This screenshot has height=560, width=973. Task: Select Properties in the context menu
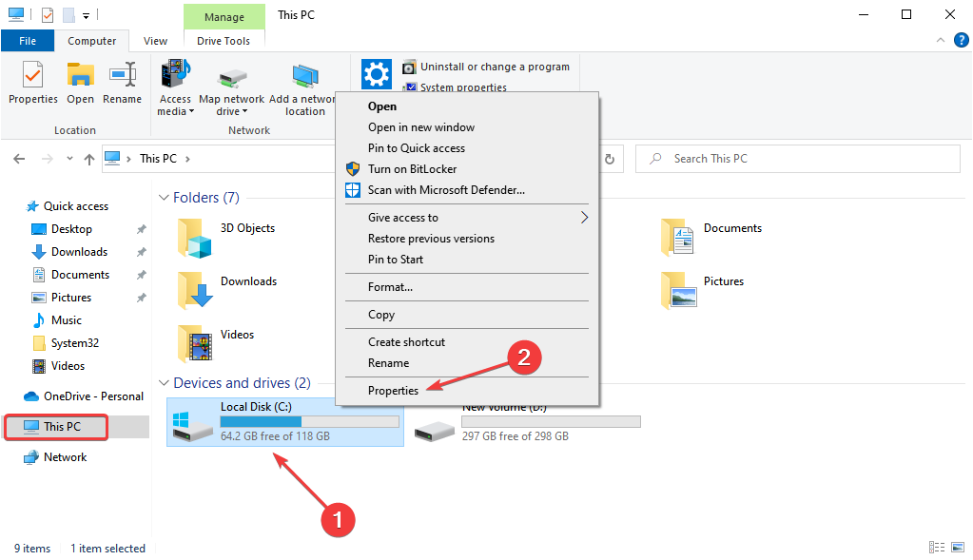pos(393,390)
